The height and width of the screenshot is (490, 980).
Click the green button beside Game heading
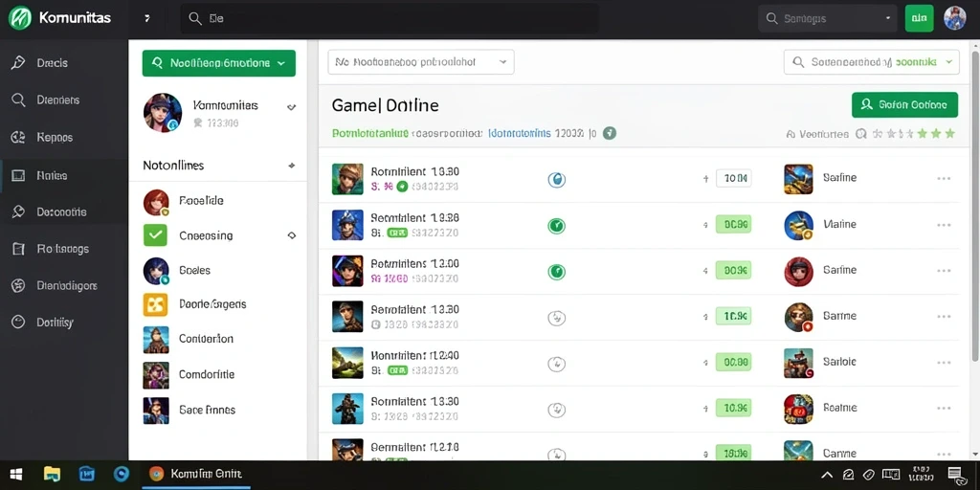click(904, 105)
